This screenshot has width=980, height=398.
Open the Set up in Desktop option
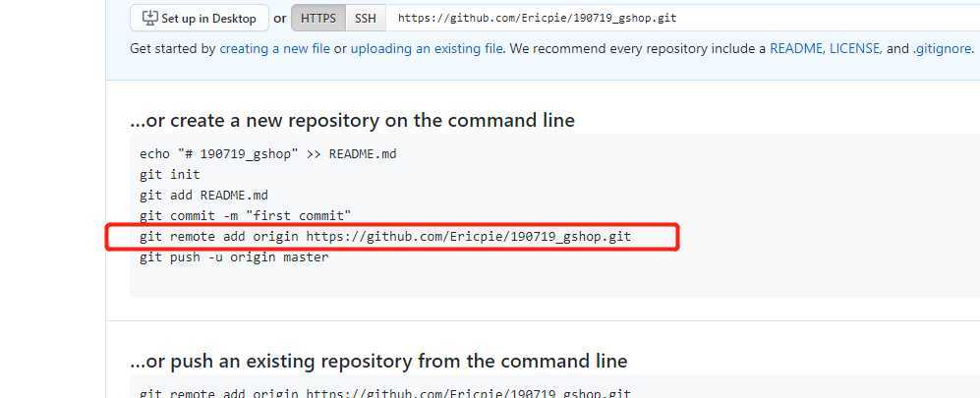[x=200, y=18]
